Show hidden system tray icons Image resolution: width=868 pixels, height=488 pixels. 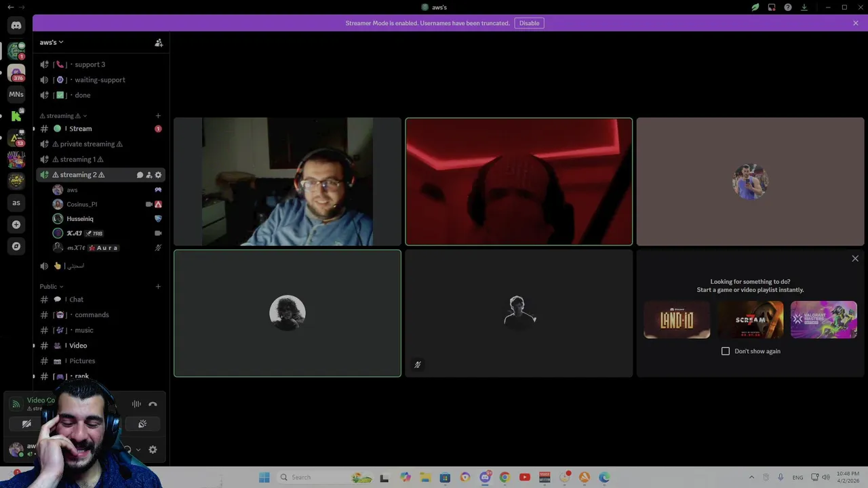[751, 477]
